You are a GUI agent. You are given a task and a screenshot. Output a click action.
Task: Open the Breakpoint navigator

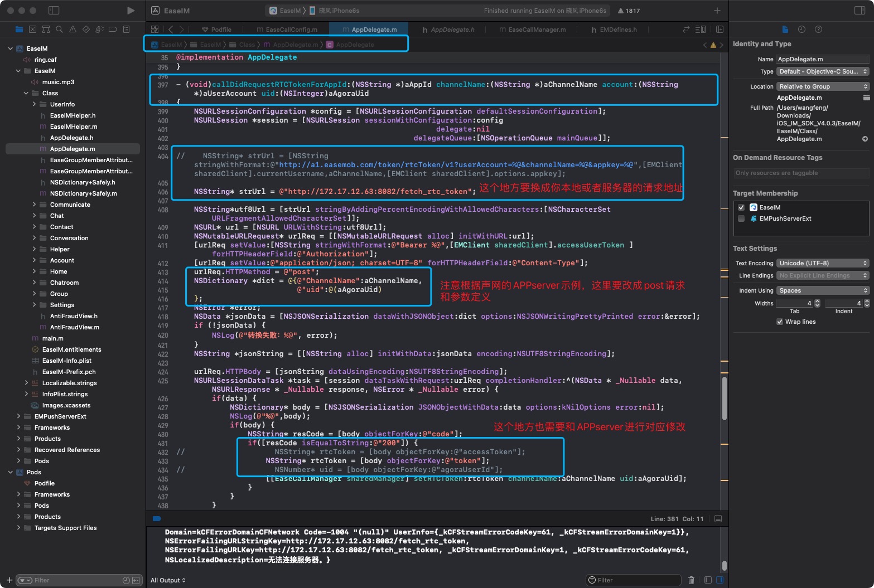coord(113,30)
